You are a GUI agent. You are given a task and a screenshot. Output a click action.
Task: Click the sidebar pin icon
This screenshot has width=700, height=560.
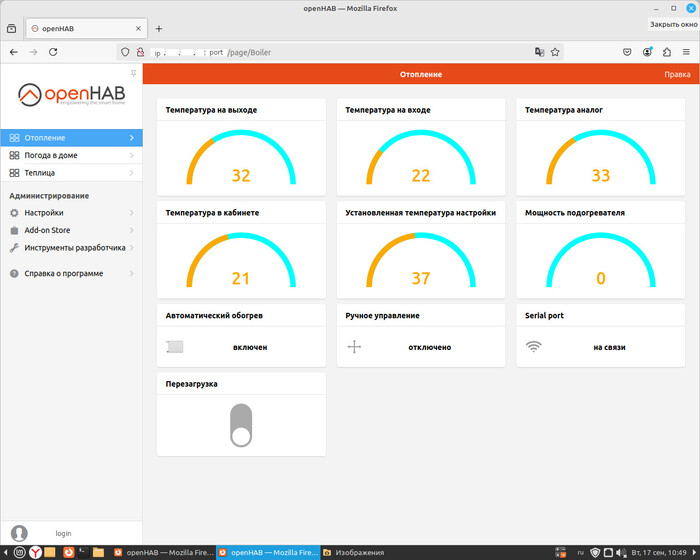134,74
